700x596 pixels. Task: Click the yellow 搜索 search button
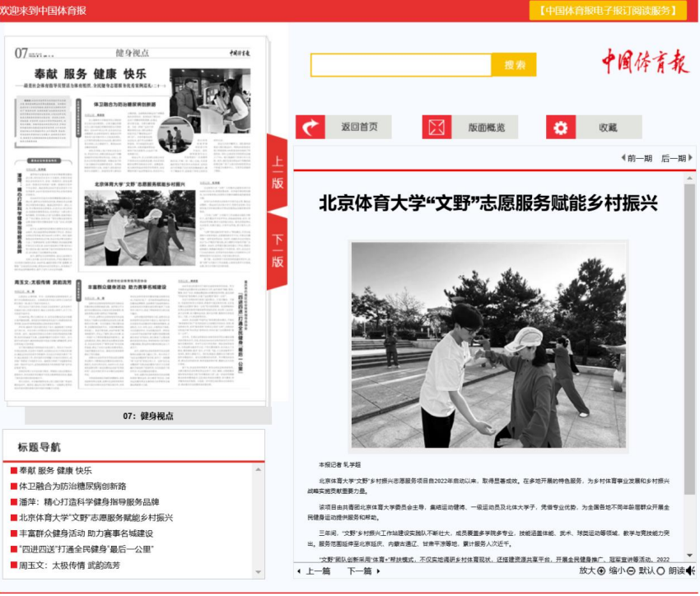click(x=514, y=65)
